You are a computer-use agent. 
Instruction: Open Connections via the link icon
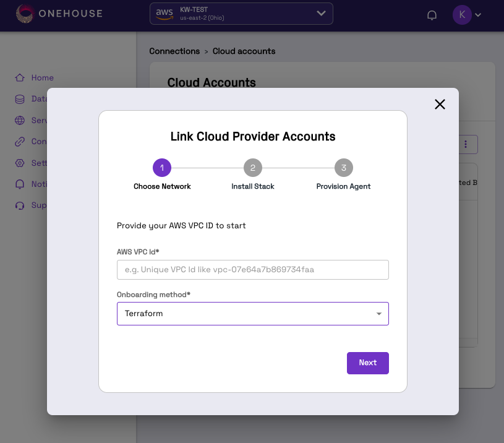point(19,141)
